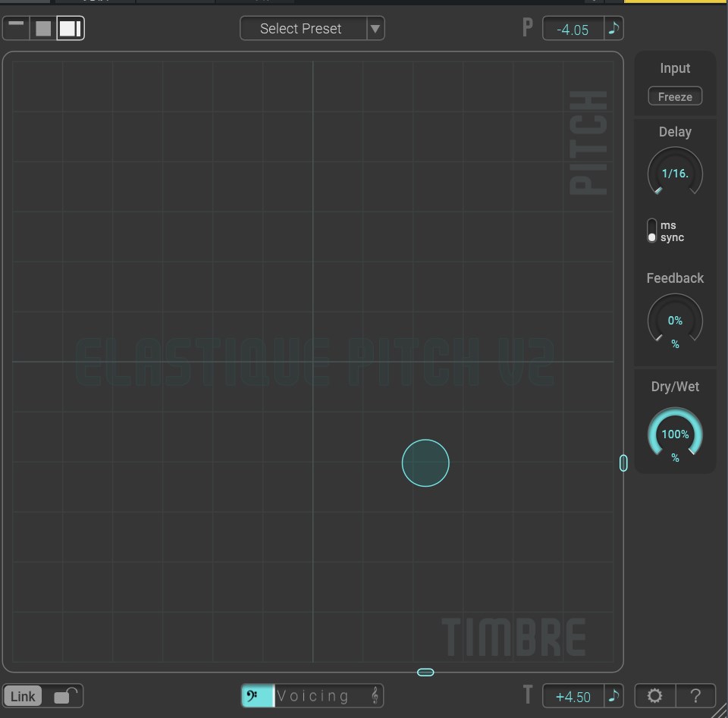Click the Feedback knob
Image resolution: width=728 pixels, height=718 pixels.
pyautogui.click(x=675, y=321)
